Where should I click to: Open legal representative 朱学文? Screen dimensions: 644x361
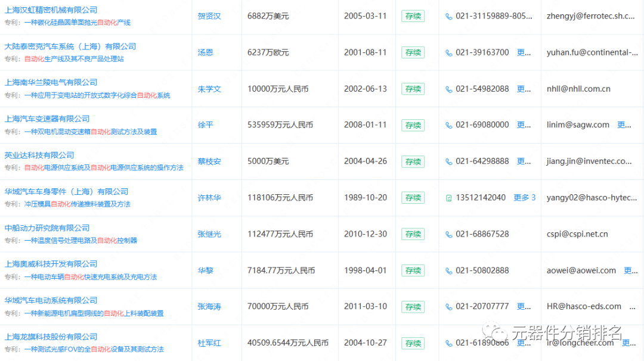[209, 89]
